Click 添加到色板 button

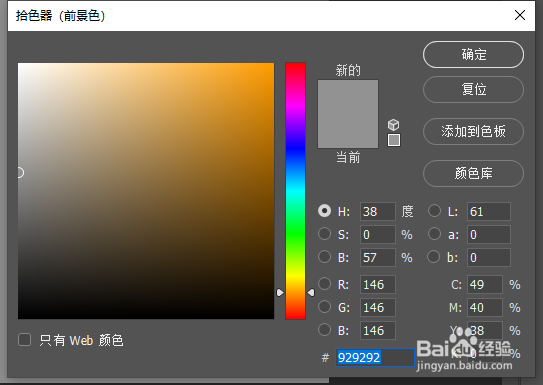[x=473, y=131]
